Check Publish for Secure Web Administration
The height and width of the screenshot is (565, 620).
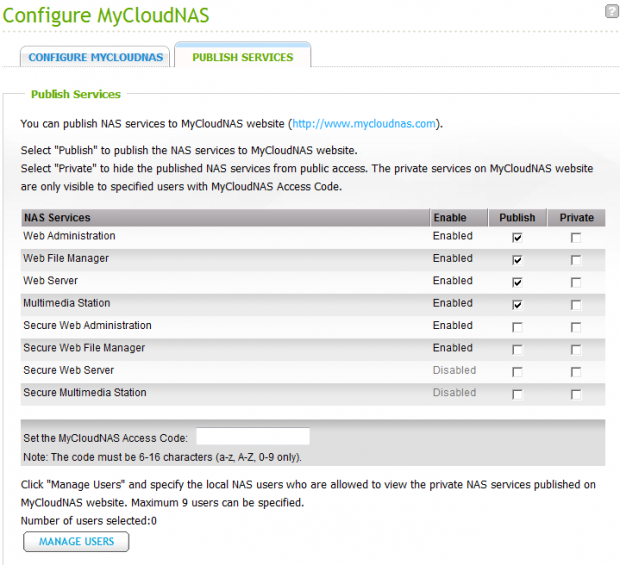click(517, 327)
